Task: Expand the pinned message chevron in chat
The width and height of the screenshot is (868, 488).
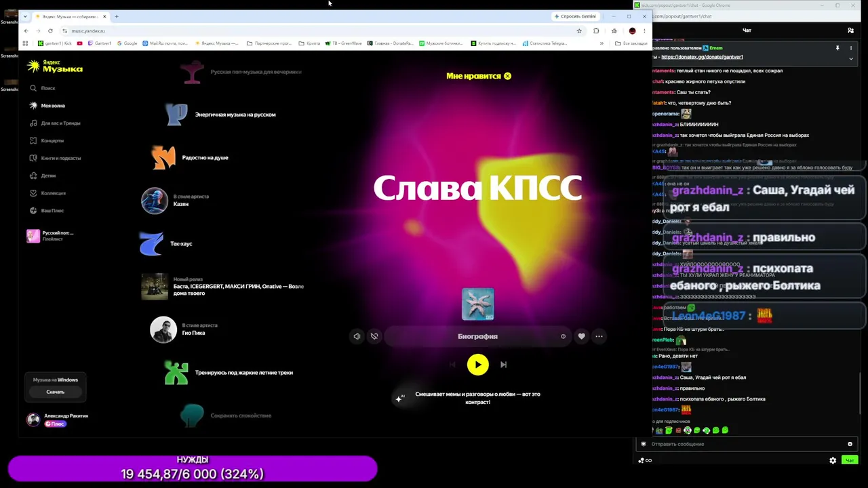Action: click(850, 58)
